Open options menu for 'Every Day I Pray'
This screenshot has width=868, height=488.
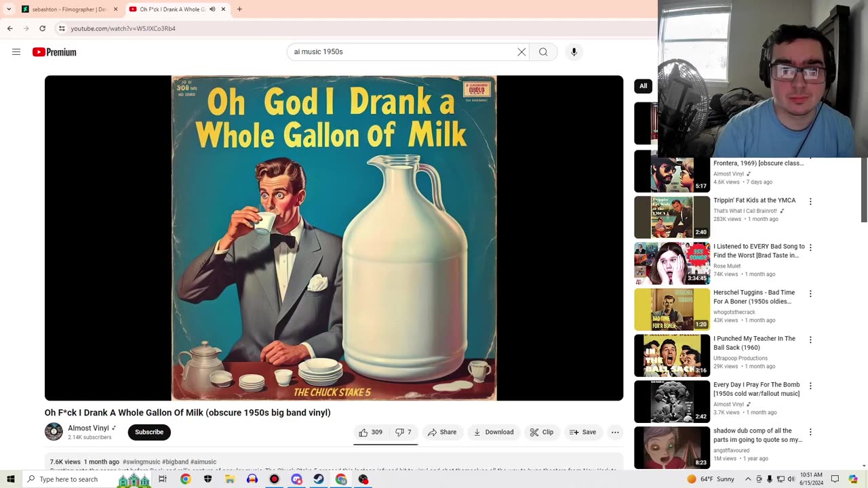click(x=810, y=386)
